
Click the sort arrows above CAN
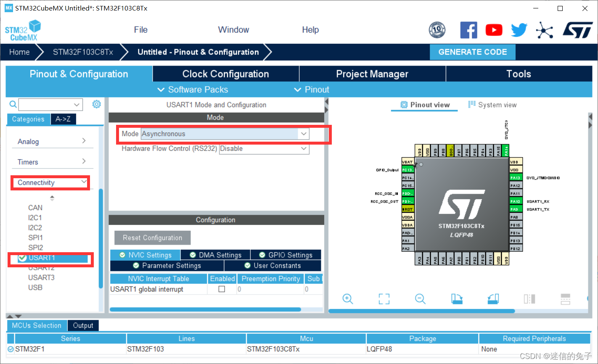tap(52, 198)
